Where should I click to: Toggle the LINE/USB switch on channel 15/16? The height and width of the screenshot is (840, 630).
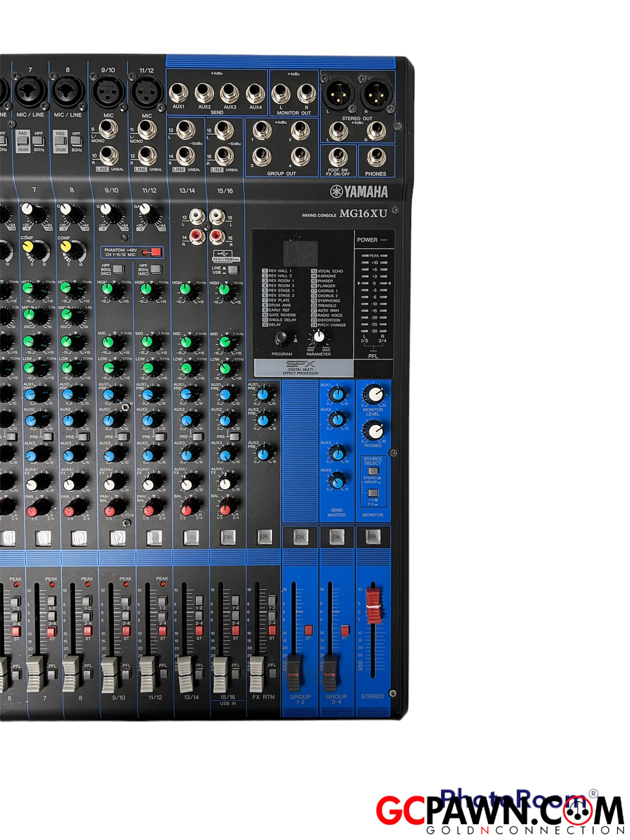233,269
